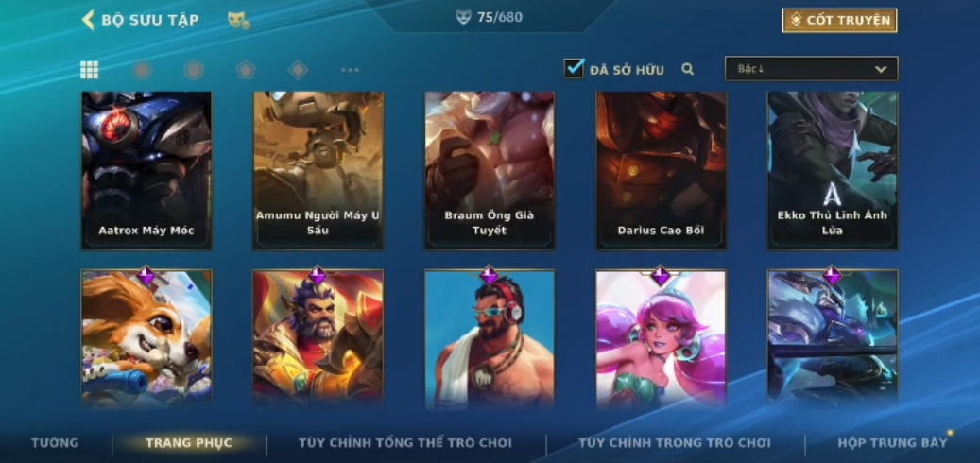980x463 pixels.
Task: Open the Hộp Trưng Bày tab
Action: tap(892, 443)
